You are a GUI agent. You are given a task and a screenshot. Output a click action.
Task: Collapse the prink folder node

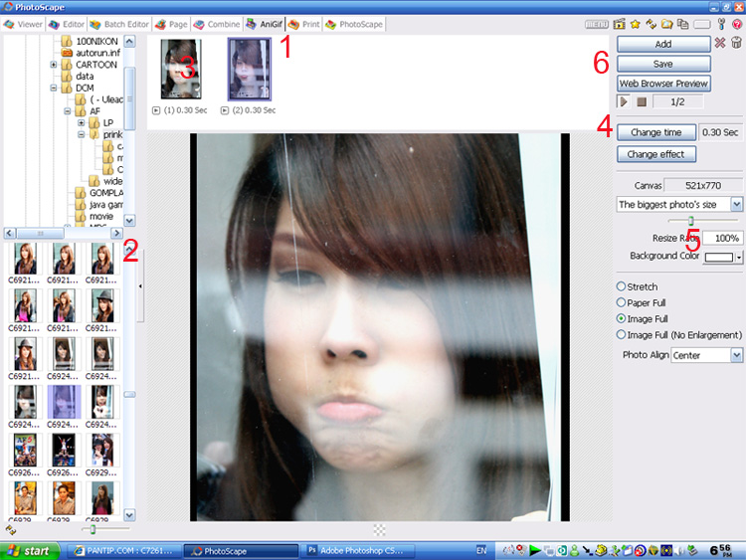point(82,134)
